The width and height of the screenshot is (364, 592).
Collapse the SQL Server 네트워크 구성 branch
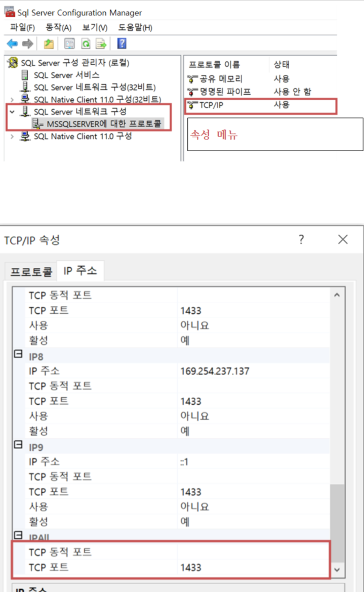(12, 111)
